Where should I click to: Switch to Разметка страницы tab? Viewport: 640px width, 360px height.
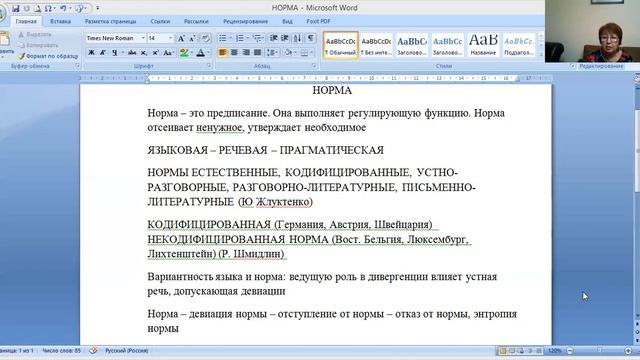click(111, 21)
